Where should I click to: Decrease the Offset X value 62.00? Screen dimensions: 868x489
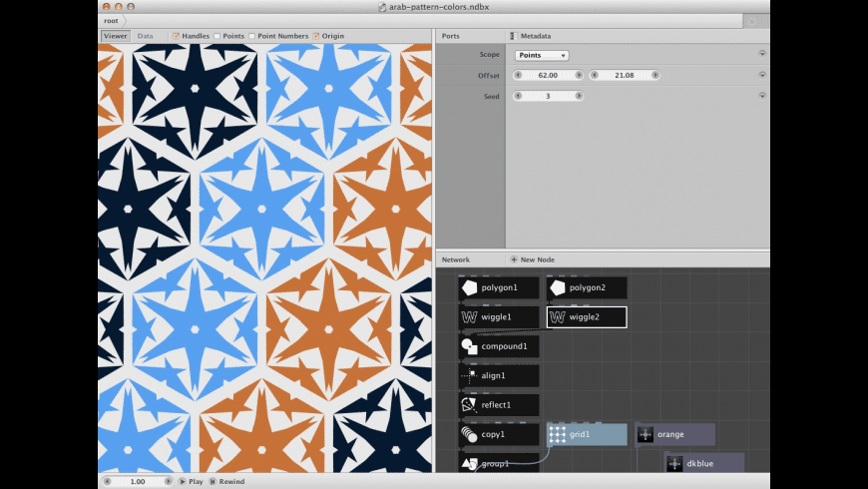(x=518, y=75)
